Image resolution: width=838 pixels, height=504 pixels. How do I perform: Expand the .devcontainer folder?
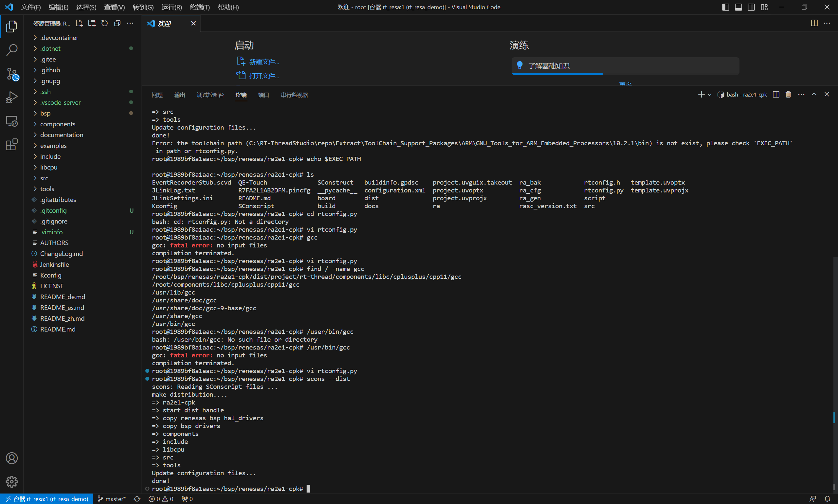(x=82, y=38)
